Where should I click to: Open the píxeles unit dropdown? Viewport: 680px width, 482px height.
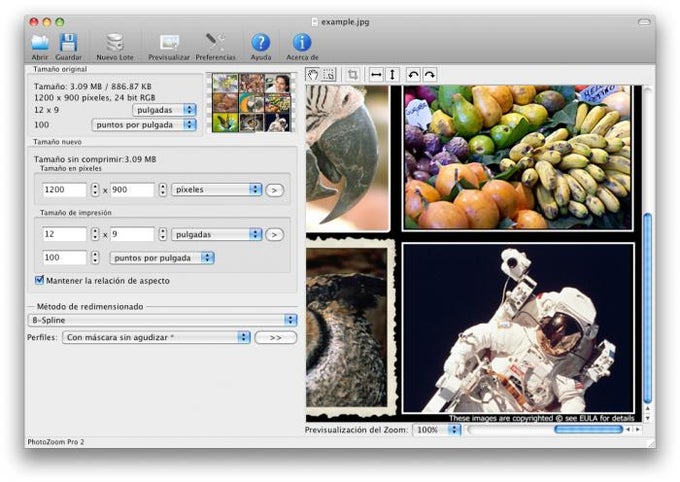216,189
